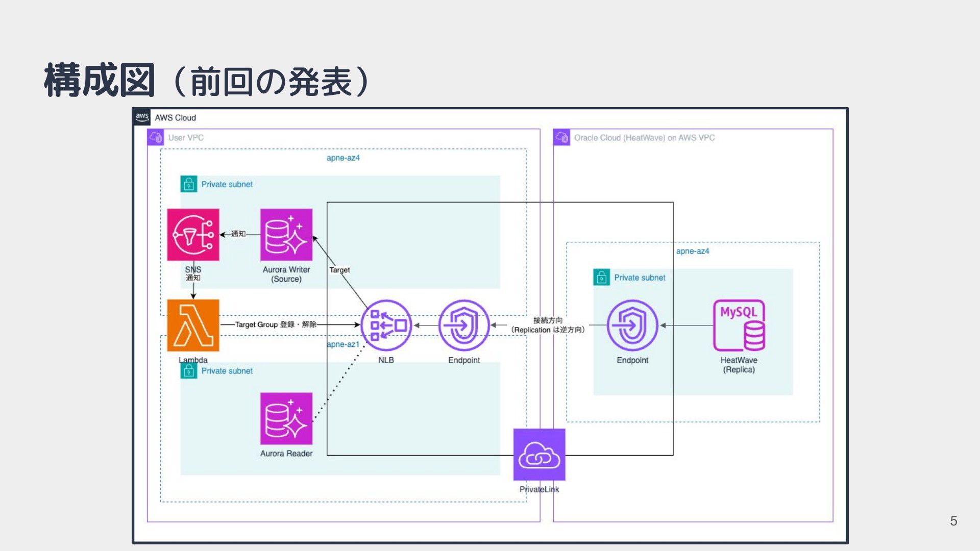Click the HeatWave (Replica) caption

coord(739,365)
